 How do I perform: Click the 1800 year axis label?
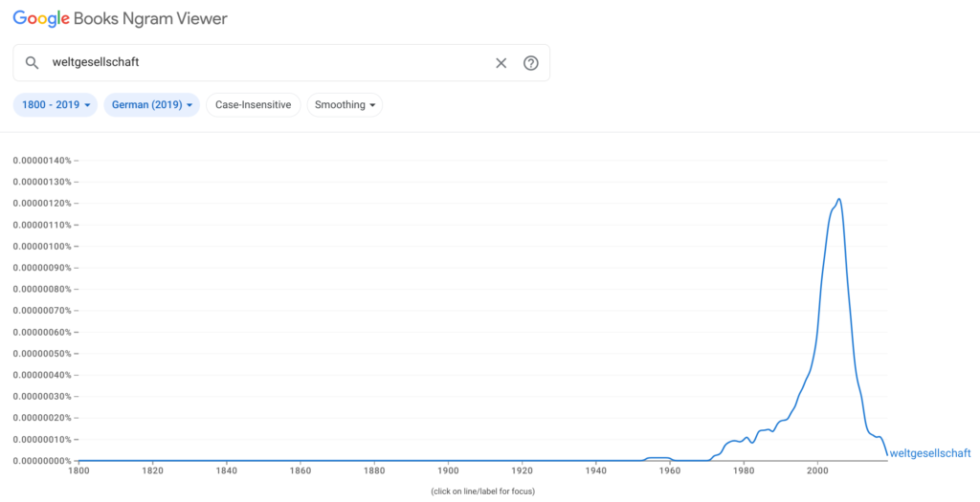(78, 471)
